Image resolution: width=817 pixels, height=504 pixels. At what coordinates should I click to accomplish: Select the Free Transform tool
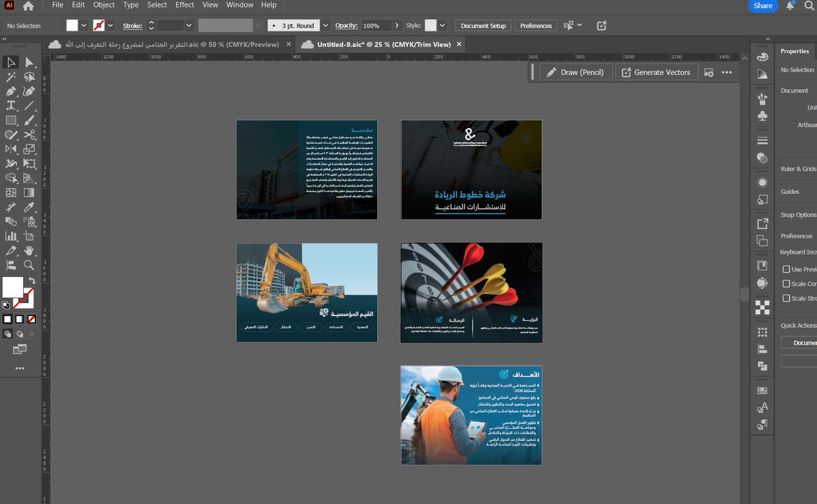(29, 164)
